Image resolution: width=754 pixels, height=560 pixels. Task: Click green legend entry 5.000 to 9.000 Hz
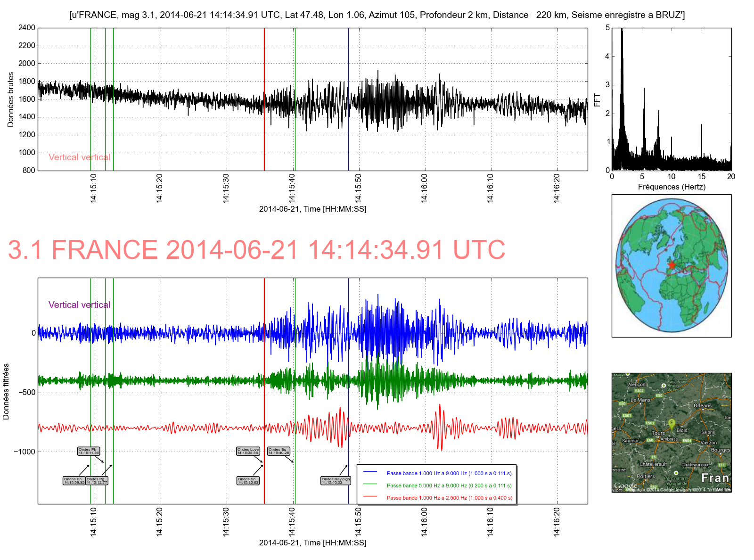click(449, 486)
